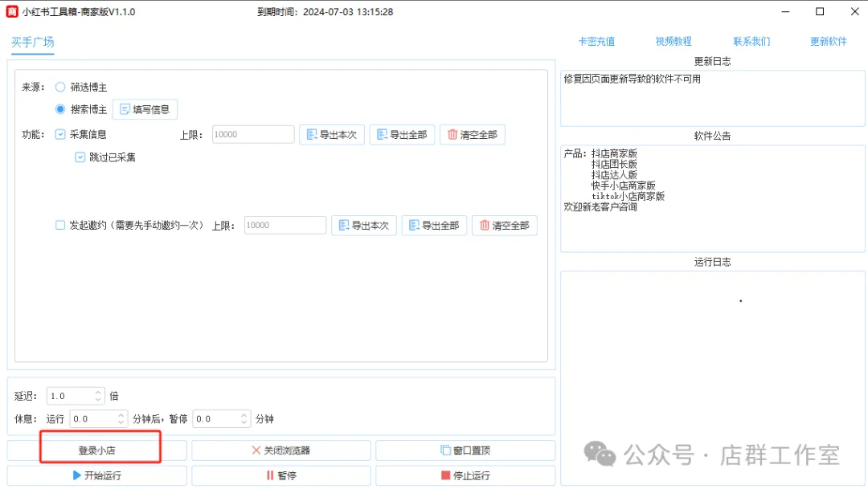This screenshot has height=489, width=868.
Task: Enable the 发起邀约 checkbox
Action: [x=60, y=226]
